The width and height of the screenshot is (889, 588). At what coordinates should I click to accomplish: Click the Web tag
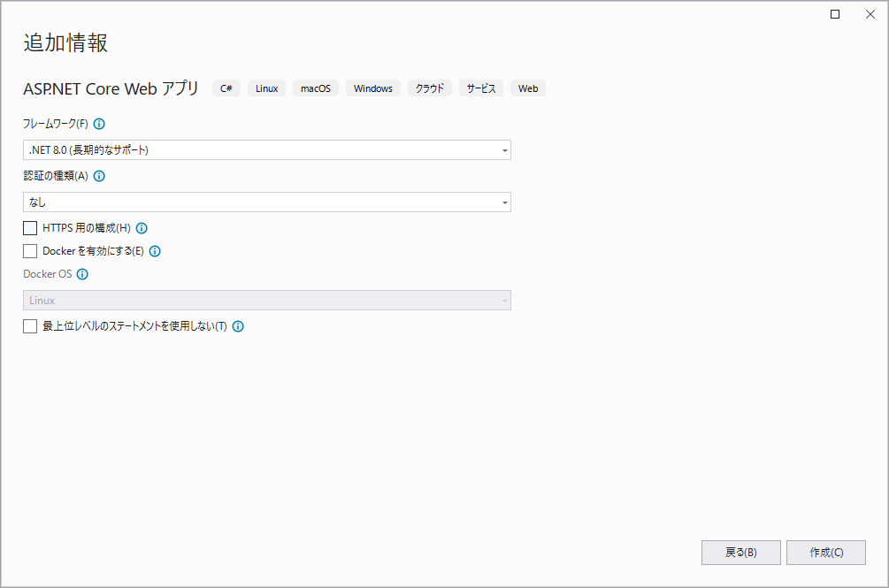point(528,88)
